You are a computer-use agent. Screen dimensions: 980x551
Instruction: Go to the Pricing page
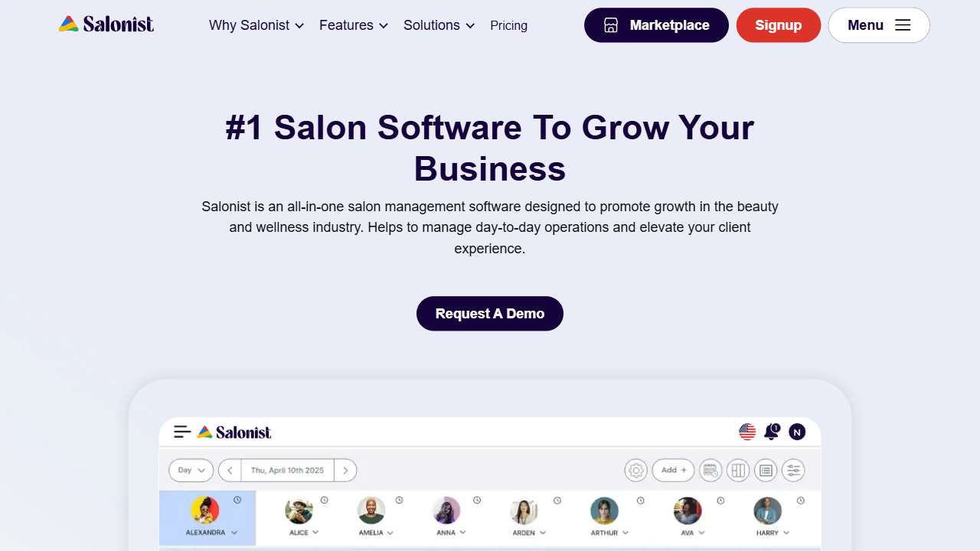(x=508, y=25)
